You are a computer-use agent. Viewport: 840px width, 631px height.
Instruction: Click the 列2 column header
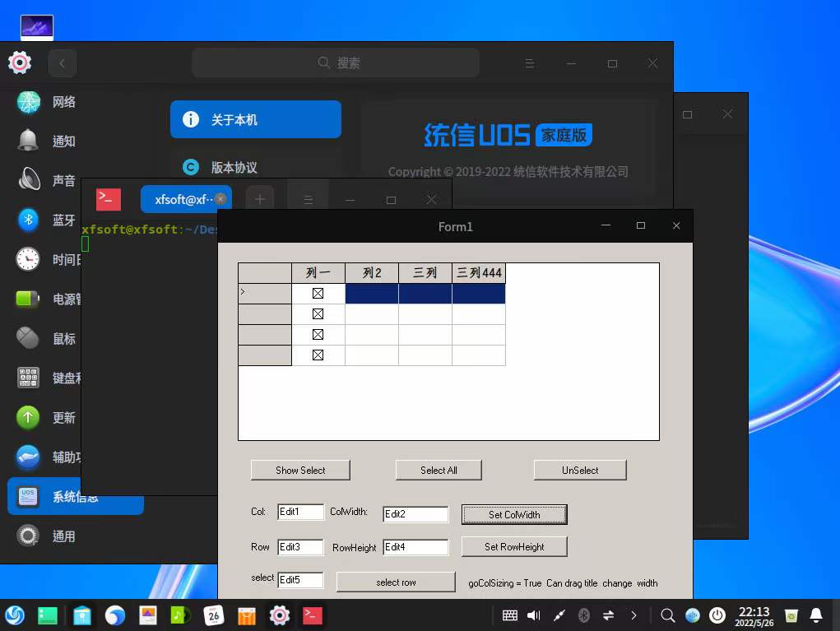pyautogui.click(x=372, y=272)
